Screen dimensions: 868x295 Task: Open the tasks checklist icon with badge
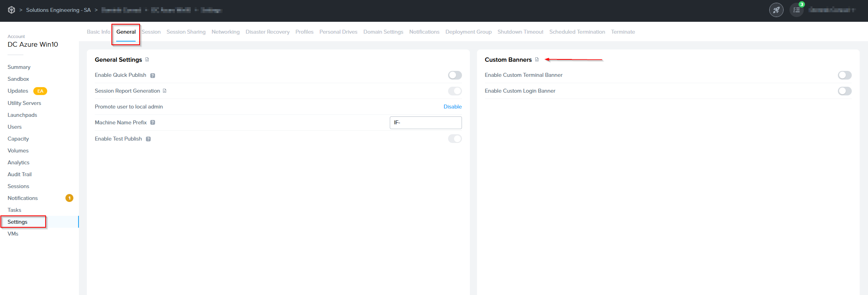[796, 10]
